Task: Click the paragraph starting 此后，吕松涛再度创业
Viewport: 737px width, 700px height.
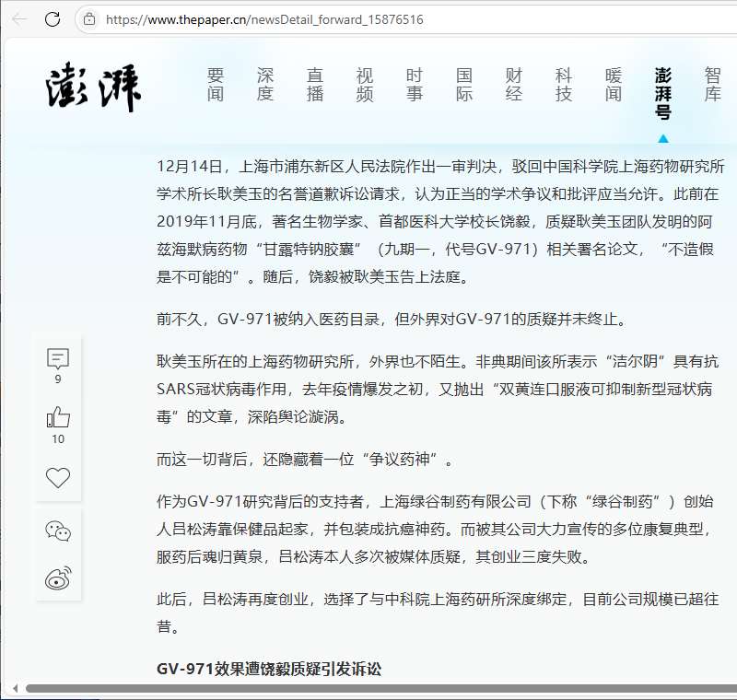Action: pos(438,613)
